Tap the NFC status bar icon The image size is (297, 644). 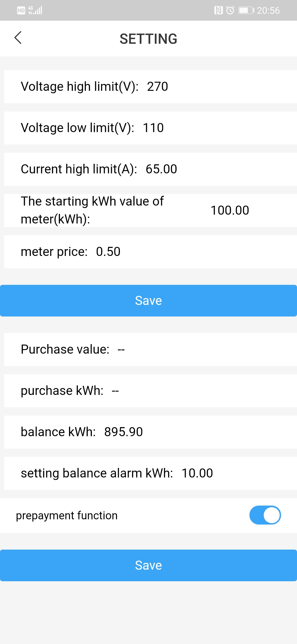click(218, 10)
